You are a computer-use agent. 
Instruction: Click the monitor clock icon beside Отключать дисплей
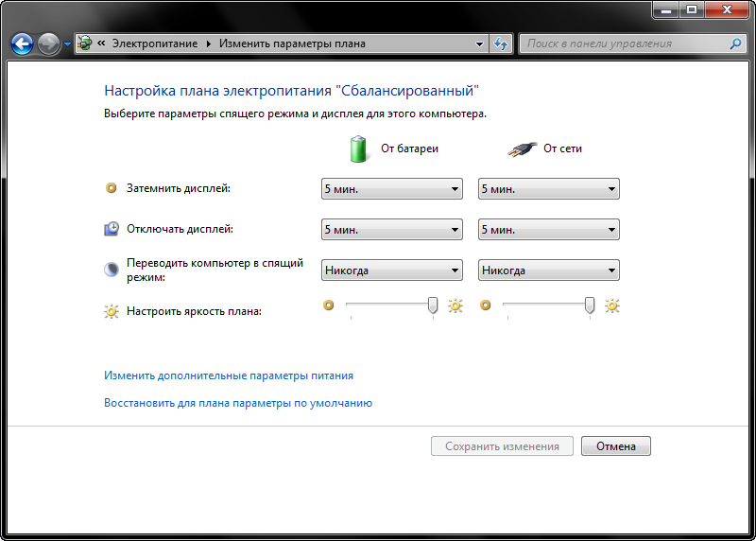[112, 229]
